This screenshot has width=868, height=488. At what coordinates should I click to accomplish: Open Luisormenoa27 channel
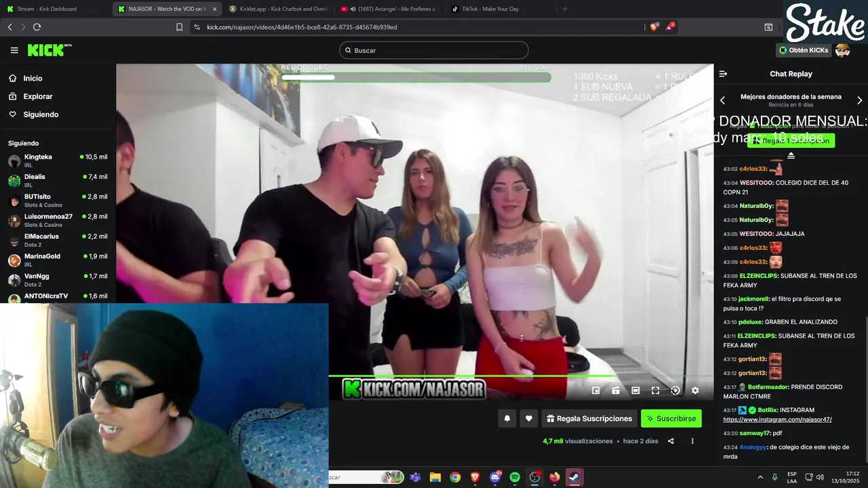click(x=58, y=220)
